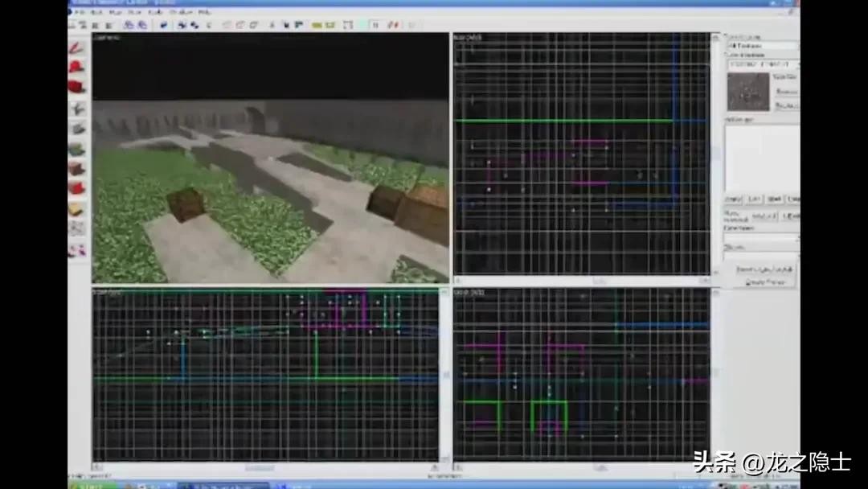The height and width of the screenshot is (489, 868).
Task: Open the File menu
Action: (79, 13)
